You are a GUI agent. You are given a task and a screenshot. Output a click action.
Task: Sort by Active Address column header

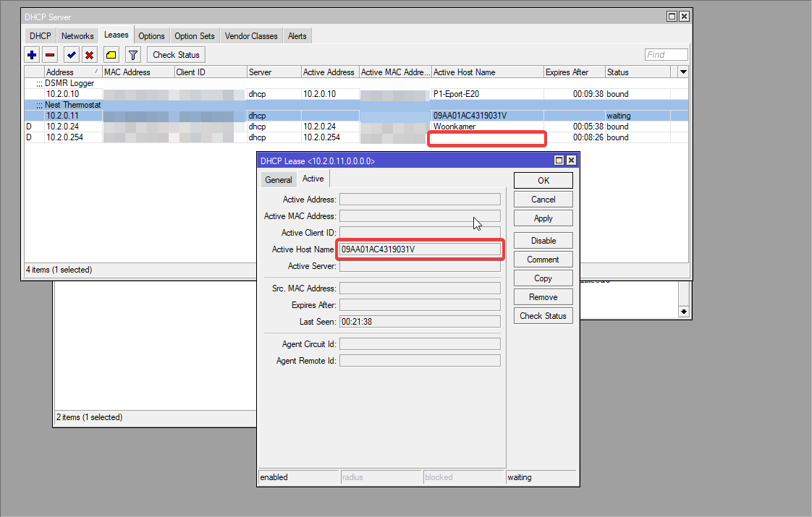[330, 72]
